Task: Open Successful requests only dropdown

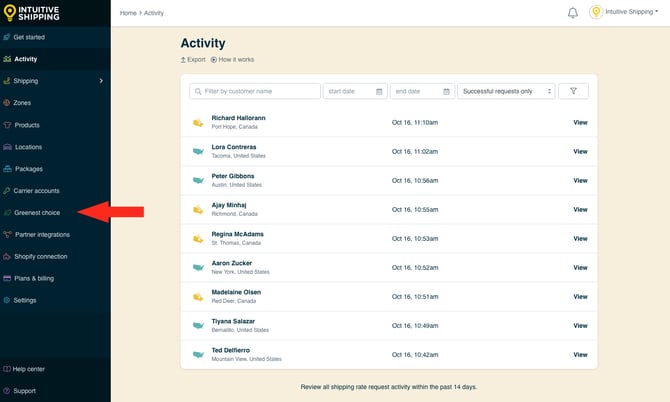Action: tap(506, 91)
